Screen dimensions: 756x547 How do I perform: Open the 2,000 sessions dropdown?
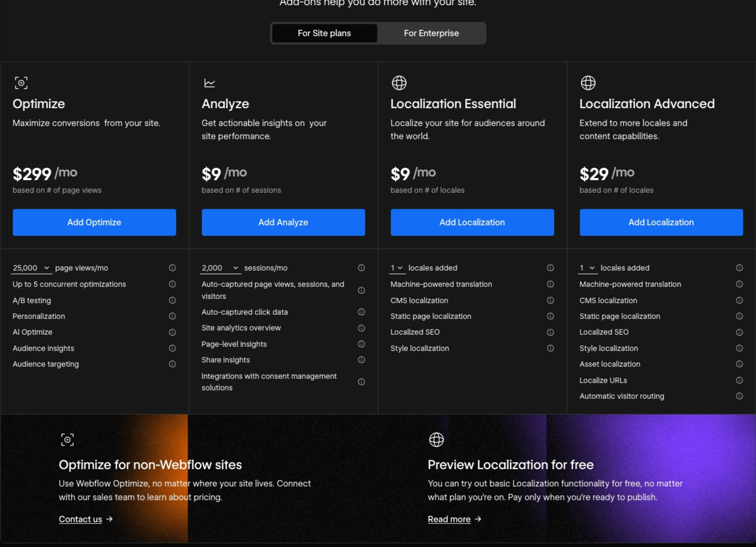[x=220, y=268]
